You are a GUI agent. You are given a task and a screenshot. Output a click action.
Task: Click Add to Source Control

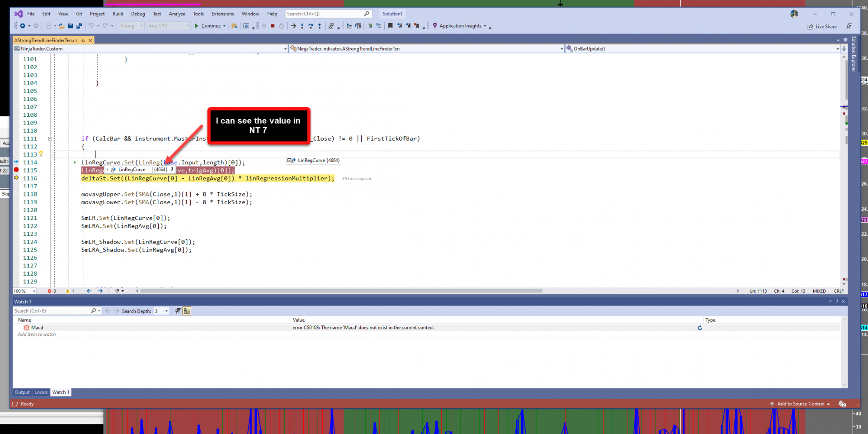pos(800,404)
